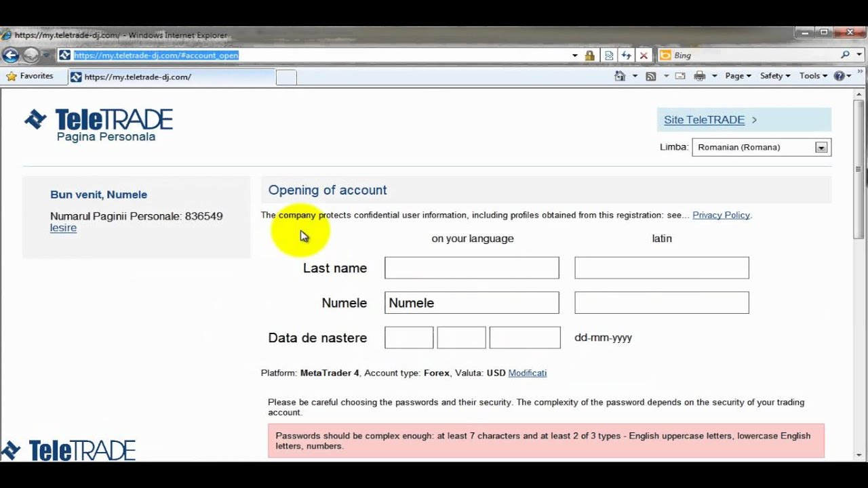Click the browser Forward arrow button
Viewport: 868px width, 488px height.
31,55
